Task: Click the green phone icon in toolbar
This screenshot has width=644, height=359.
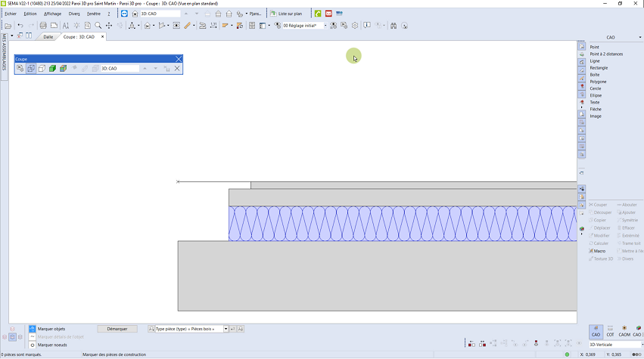Action: 318,14
